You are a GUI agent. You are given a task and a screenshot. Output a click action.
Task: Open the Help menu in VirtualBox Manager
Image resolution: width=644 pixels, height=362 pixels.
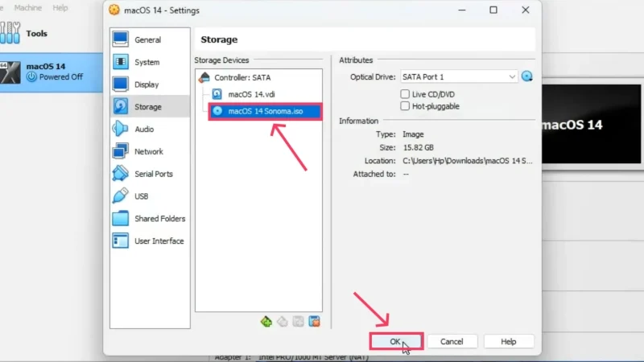click(60, 8)
